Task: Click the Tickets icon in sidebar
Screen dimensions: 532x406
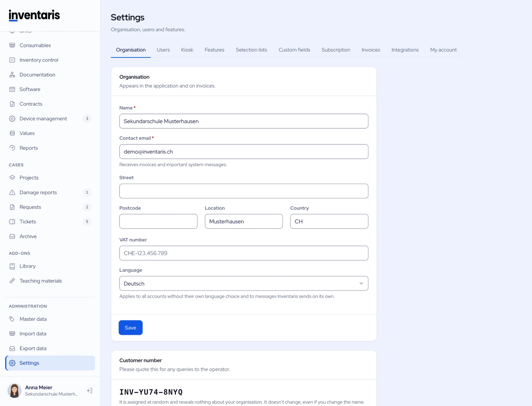Action: tap(12, 221)
